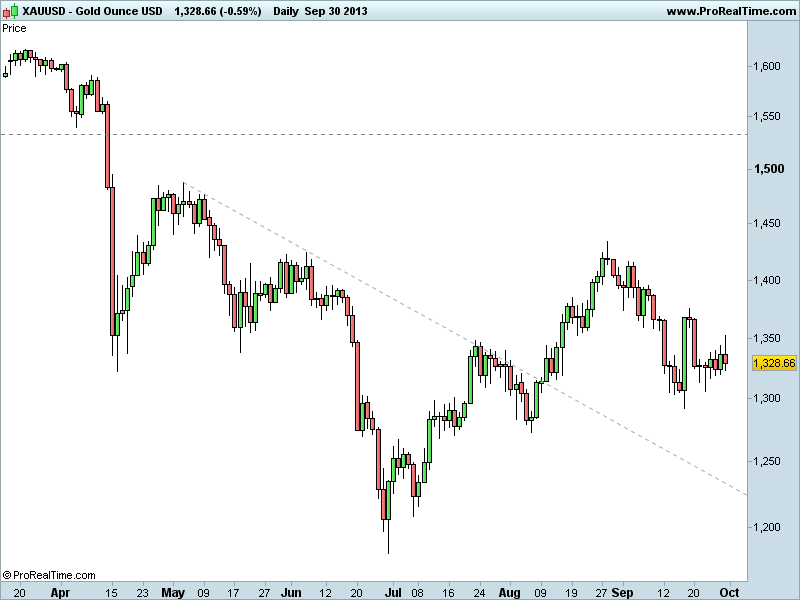This screenshot has width=800, height=600.
Task: Click the candlestick icon beside XAUUSD title
Action: [11, 10]
